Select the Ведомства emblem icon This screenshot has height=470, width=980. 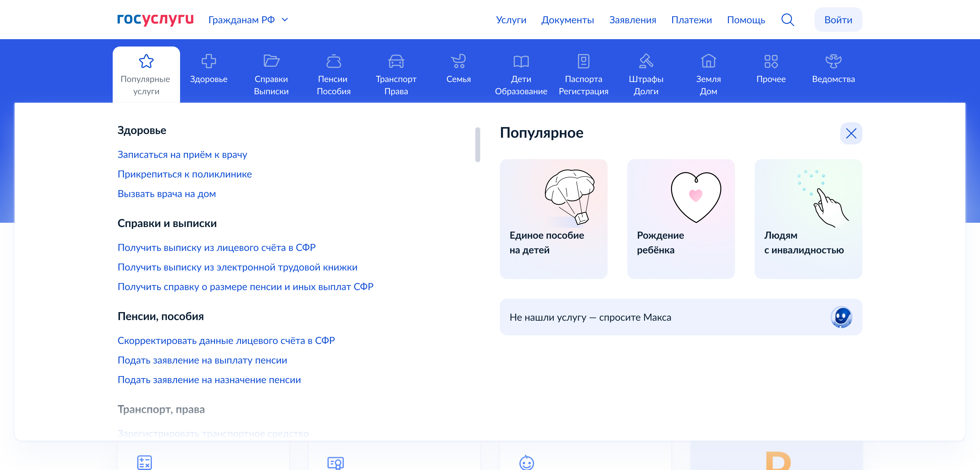833,61
